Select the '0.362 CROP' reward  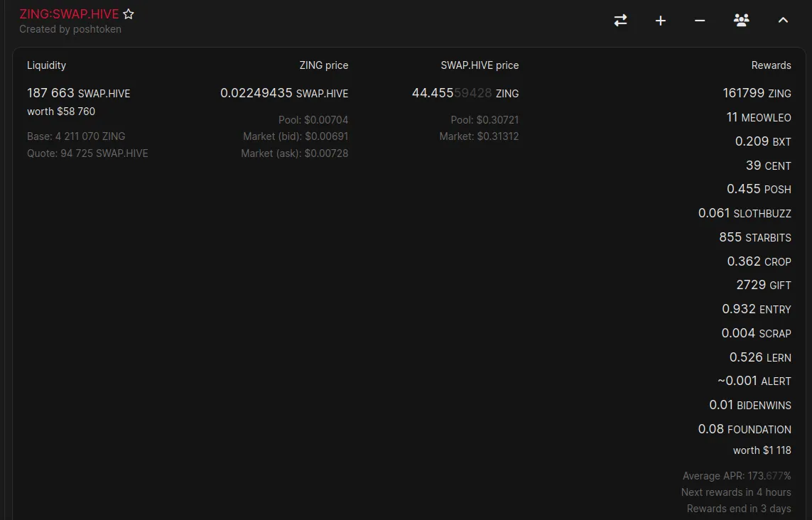pos(759,261)
